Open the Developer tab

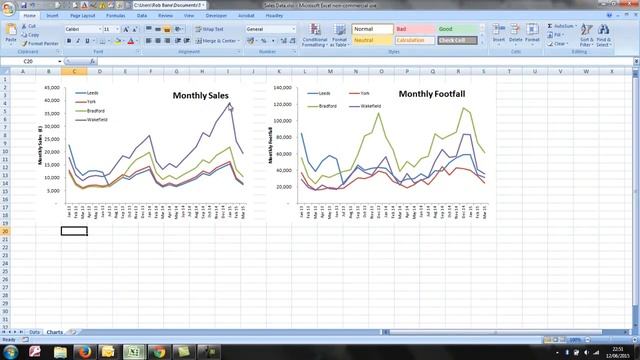coord(216,16)
